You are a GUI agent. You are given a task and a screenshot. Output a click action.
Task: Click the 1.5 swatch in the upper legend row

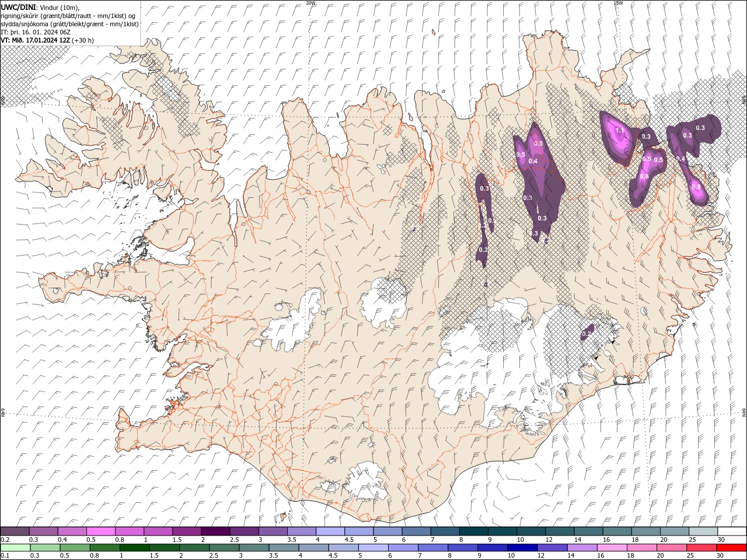coord(187,531)
